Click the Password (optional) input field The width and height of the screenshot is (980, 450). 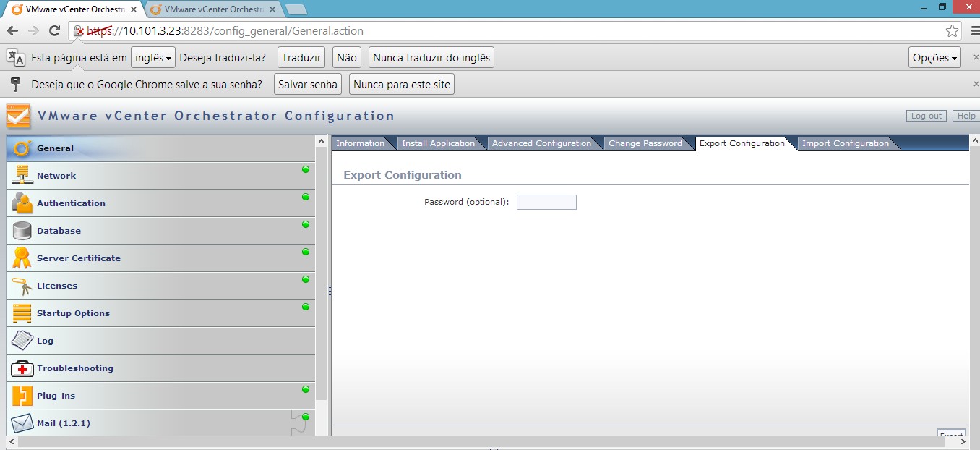546,203
